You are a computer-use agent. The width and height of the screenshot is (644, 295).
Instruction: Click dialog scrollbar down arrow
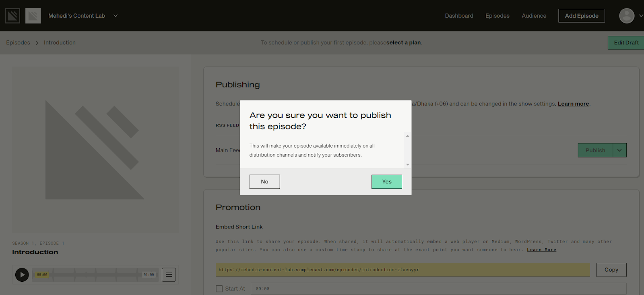[x=408, y=164]
